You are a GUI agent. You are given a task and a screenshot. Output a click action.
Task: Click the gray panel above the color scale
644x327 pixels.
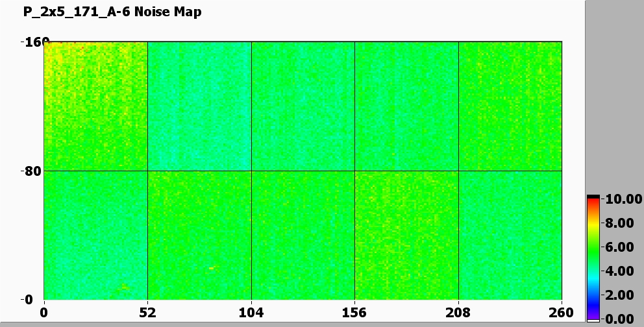coord(614,97)
